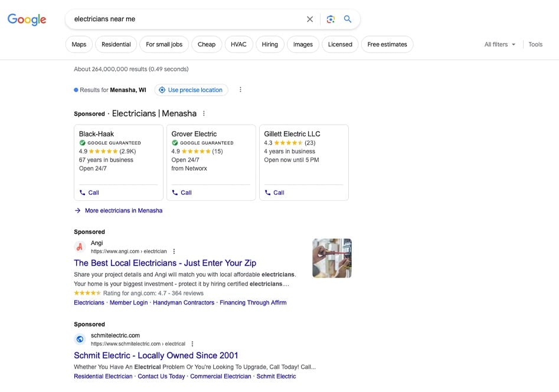Open three-dot menu beside Electricians | Menasha
Viewport: 559px width, 392px height.
[204, 113]
